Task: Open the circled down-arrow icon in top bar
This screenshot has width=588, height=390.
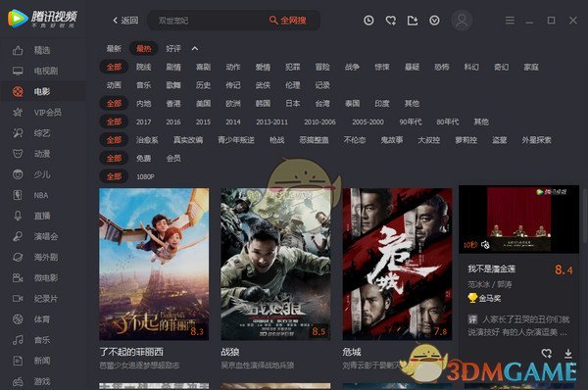Action: (434, 21)
